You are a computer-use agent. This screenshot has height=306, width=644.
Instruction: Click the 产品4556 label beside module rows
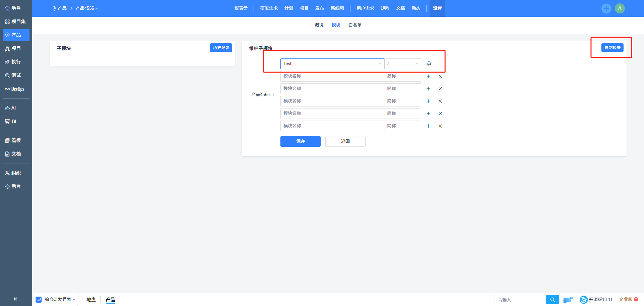[261, 95]
